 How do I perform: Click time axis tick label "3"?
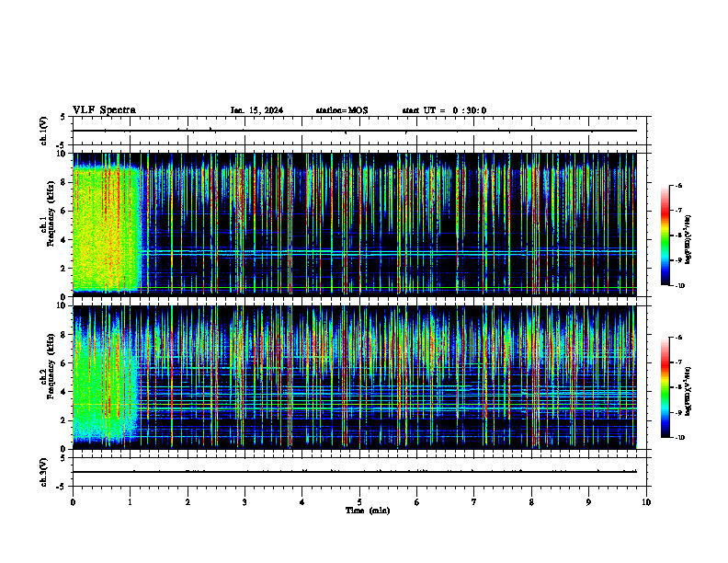(245, 502)
